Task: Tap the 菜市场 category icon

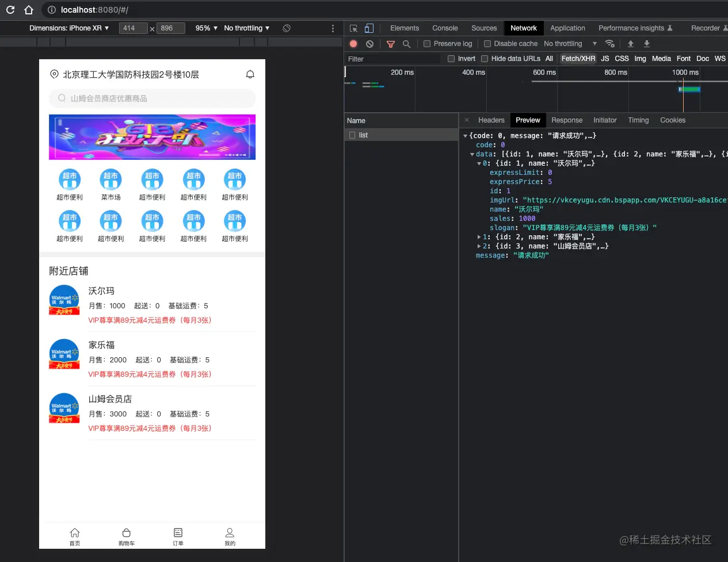Action: point(110,180)
